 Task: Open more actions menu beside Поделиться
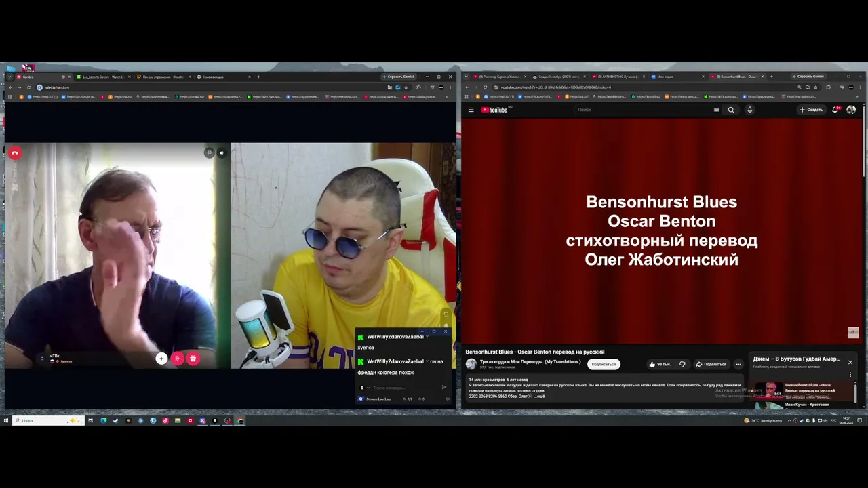click(738, 364)
